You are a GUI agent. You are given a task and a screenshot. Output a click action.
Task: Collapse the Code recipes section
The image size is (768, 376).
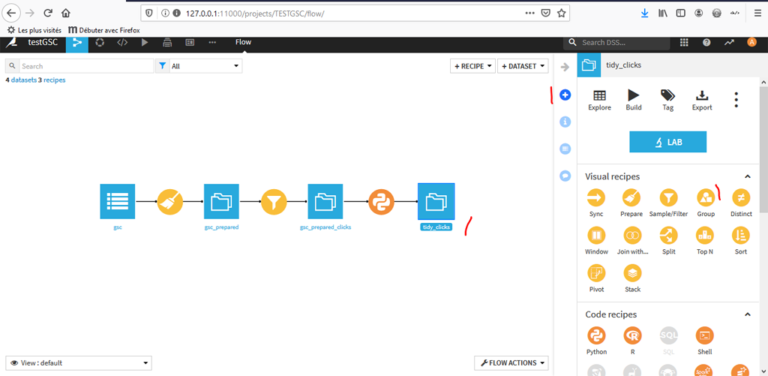click(x=747, y=314)
